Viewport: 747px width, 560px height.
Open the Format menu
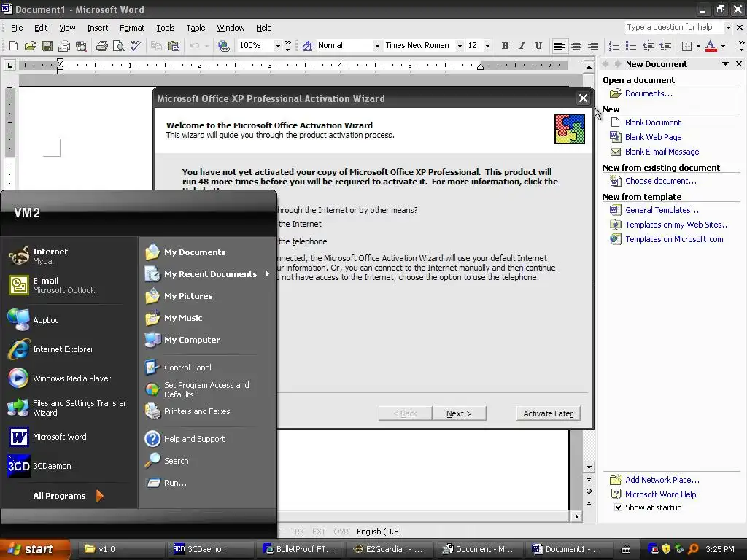[132, 28]
